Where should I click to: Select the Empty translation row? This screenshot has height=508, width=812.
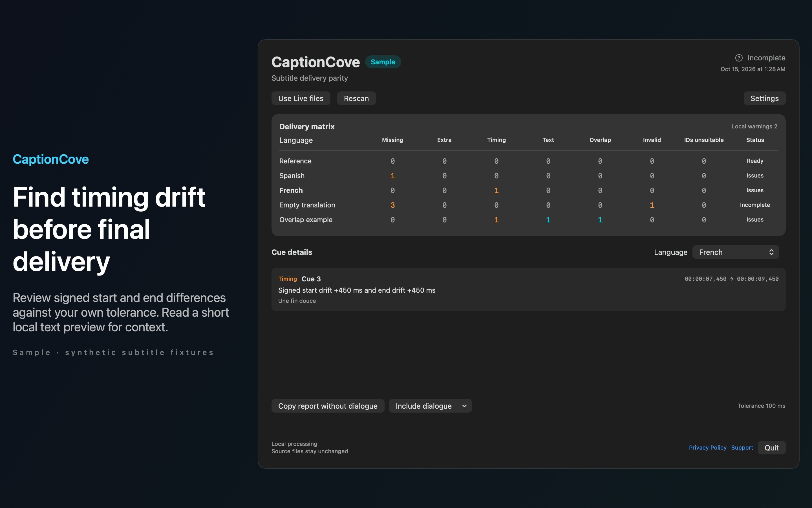528,205
